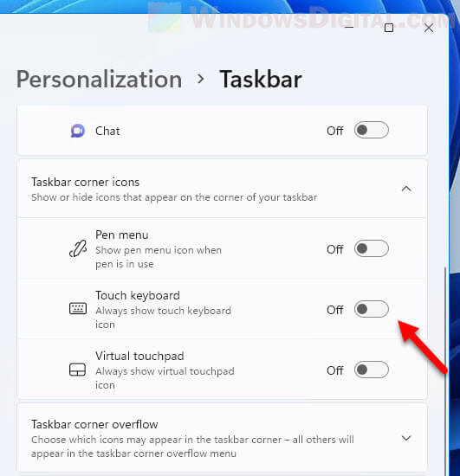Maximize the Settings window
This screenshot has width=460, height=476.
[x=389, y=28]
